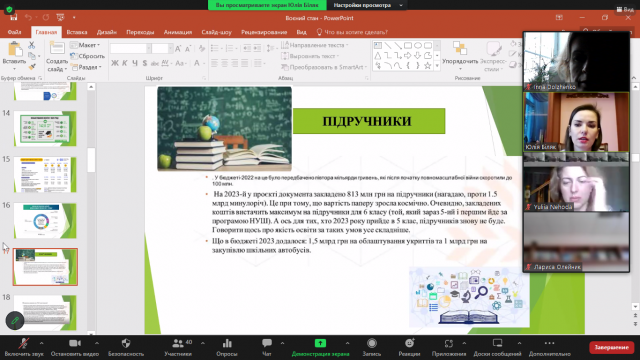Toggle underline Ч formatting
Image resolution: width=640 pixels, height=360 pixels.
point(135,63)
